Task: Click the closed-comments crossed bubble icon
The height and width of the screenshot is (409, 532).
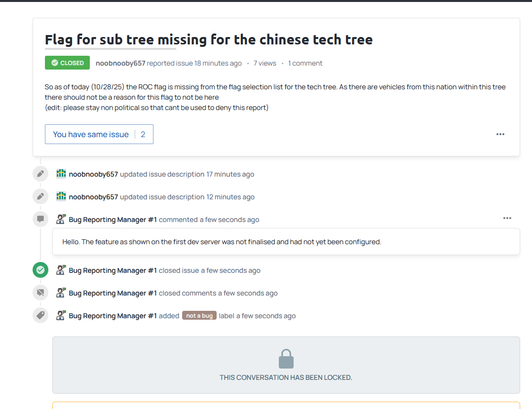Action: tap(40, 293)
